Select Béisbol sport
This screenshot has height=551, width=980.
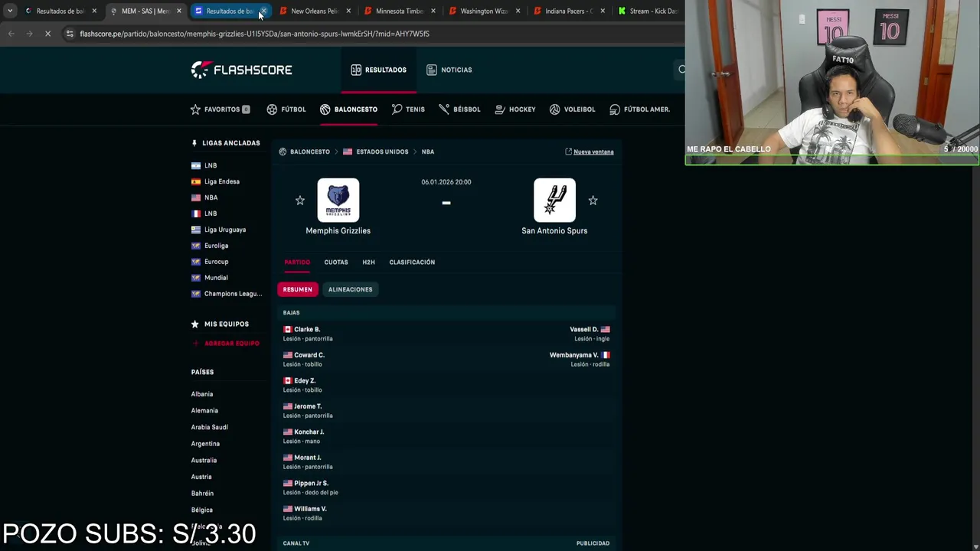459,109
